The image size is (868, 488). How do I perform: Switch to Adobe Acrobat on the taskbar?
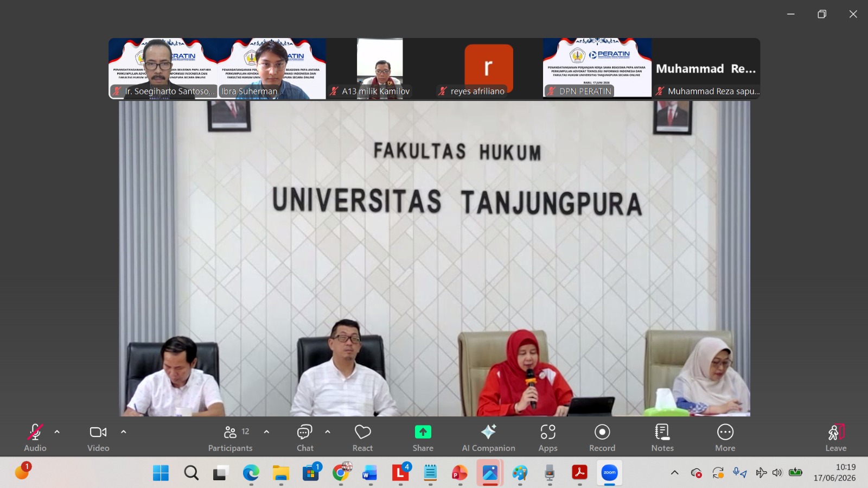coord(579,473)
